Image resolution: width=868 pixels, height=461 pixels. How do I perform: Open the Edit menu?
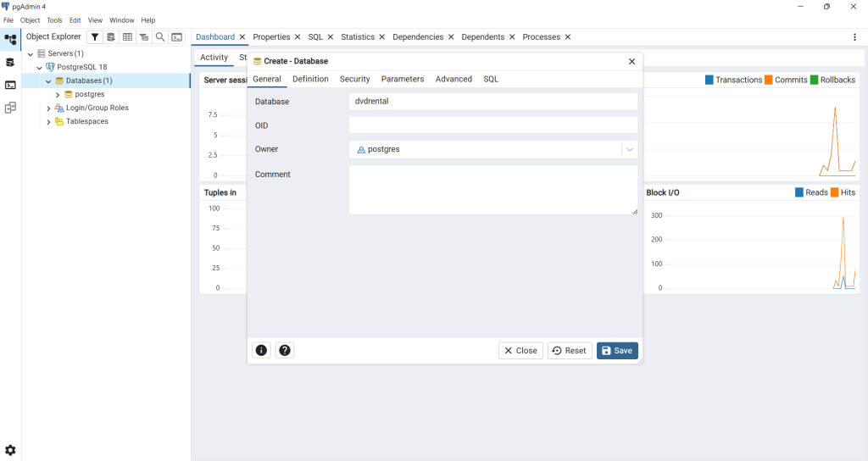pos(75,20)
